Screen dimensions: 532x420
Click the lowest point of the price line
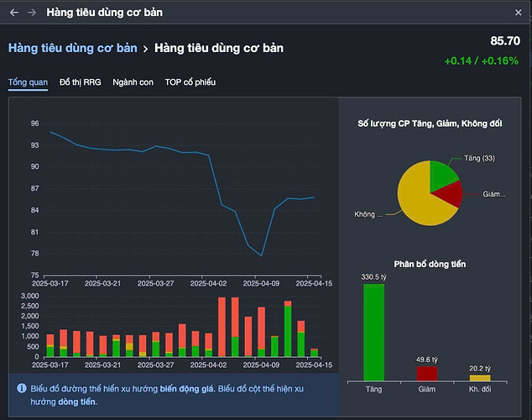tap(262, 255)
